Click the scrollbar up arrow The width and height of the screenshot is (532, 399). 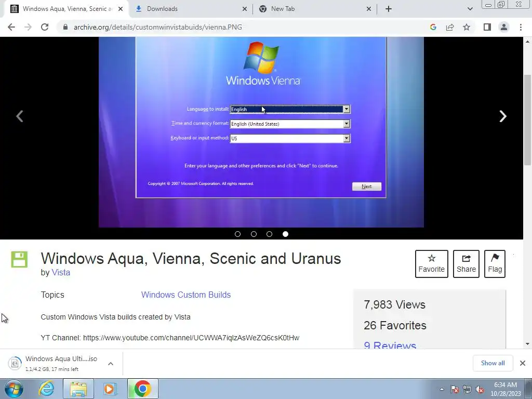527,42
